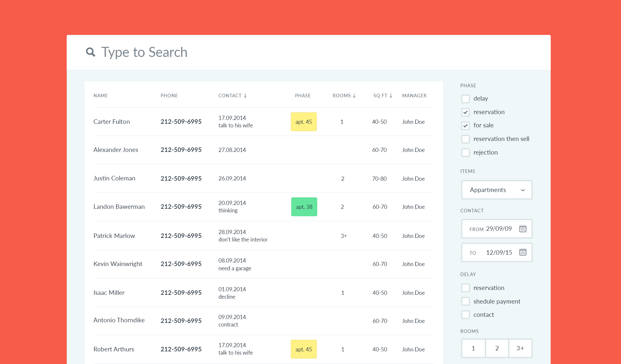Filter rooms by 1
Image resolution: width=621 pixels, height=364 pixels.
[473, 348]
